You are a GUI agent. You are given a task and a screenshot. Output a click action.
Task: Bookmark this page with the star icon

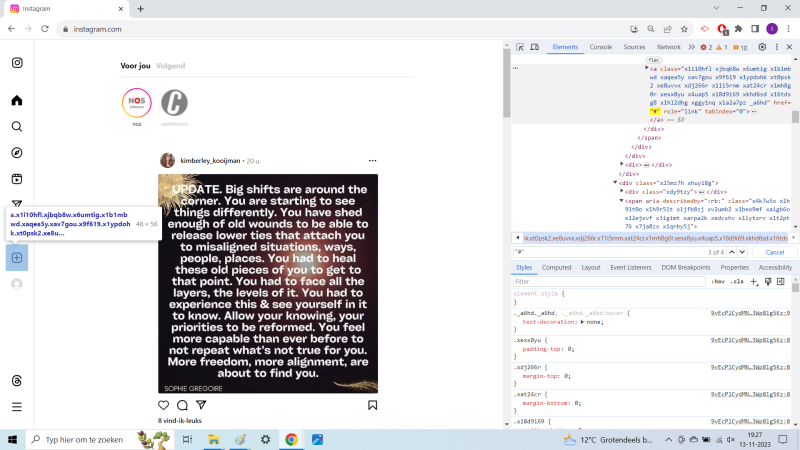684,29
